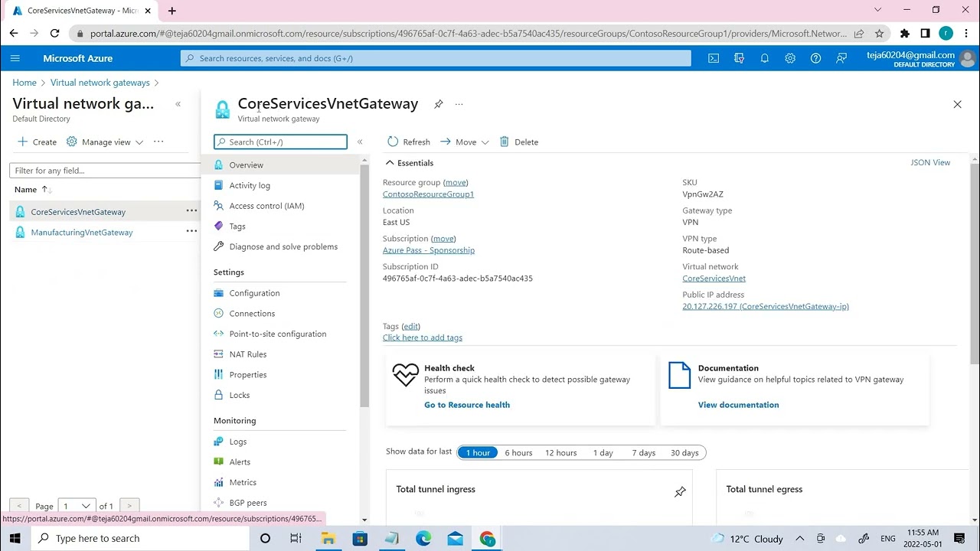Open the Mail app on taskbar

(456, 539)
